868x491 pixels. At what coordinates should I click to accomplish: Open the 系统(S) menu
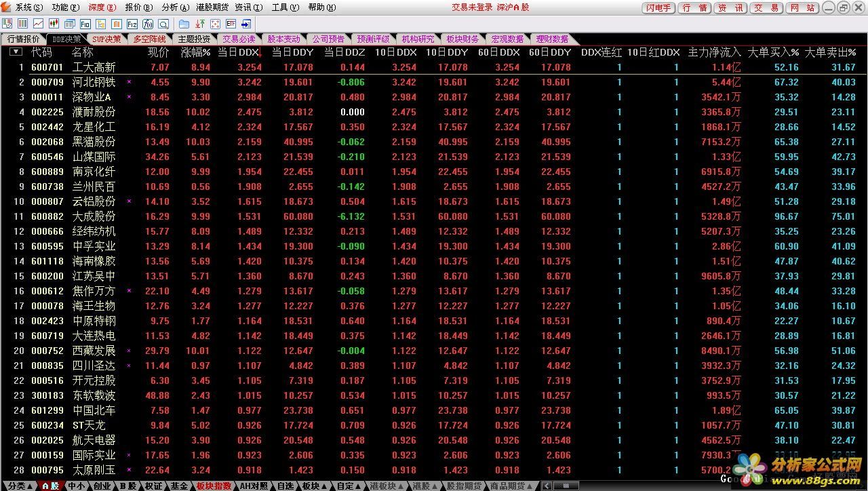click(x=28, y=7)
